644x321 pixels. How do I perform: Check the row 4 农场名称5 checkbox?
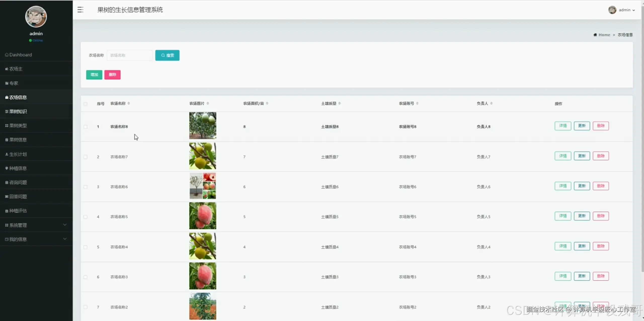[x=86, y=217]
